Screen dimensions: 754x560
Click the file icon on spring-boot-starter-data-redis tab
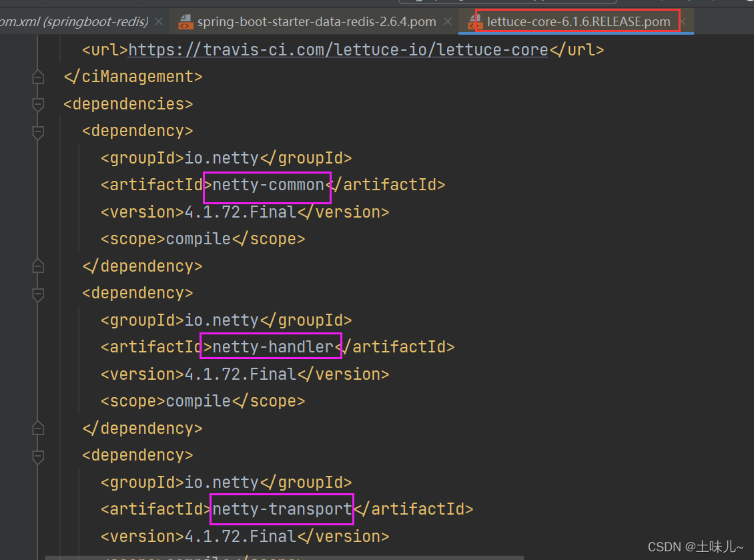(185, 21)
